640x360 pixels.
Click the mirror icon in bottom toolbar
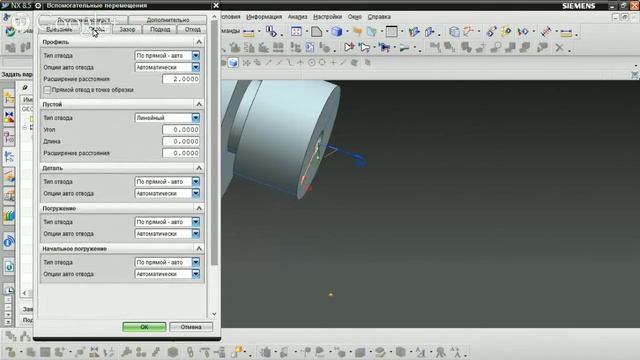[x=94, y=351]
